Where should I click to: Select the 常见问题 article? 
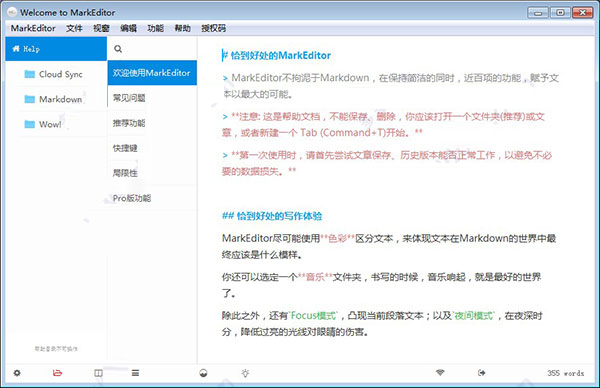[x=152, y=98]
